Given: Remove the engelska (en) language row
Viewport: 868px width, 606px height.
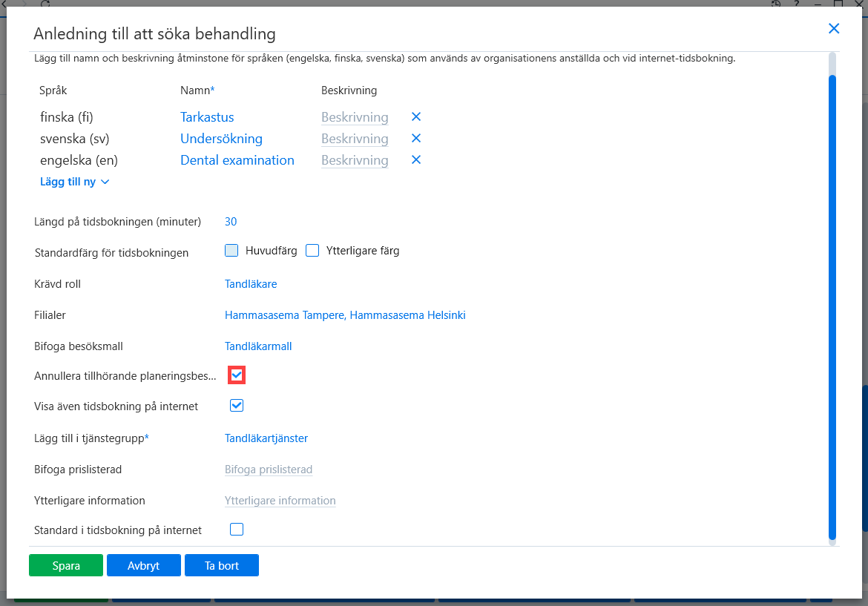Looking at the screenshot, I should pyautogui.click(x=416, y=160).
